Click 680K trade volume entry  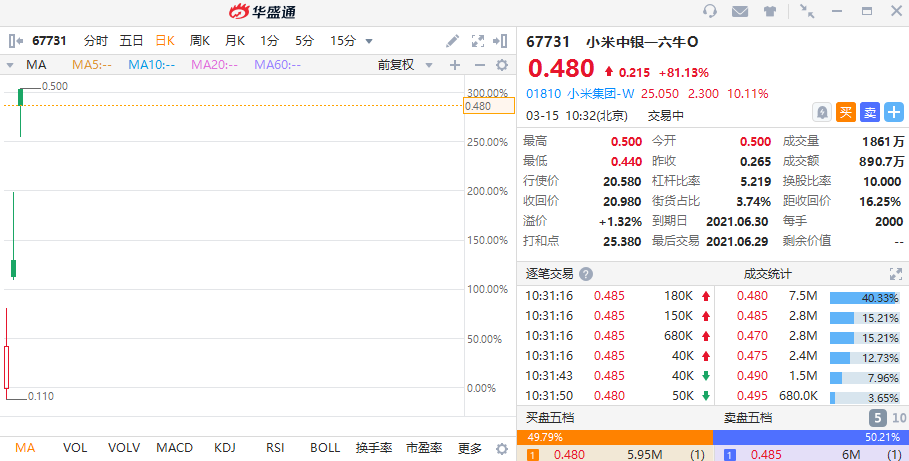coord(678,336)
